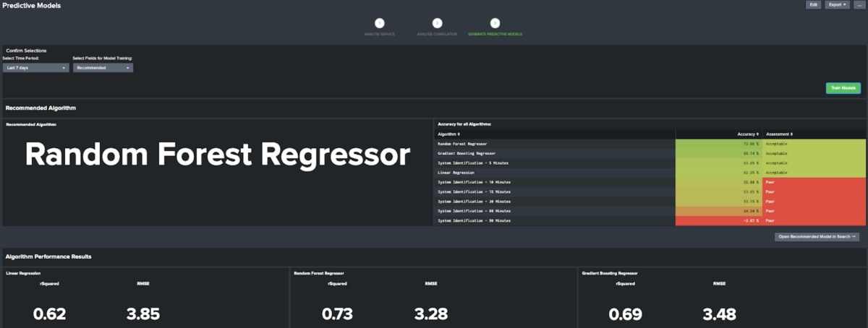Click Gradient Boosting rSquared value 0.69
868x328 pixels.
pos(625,314)
